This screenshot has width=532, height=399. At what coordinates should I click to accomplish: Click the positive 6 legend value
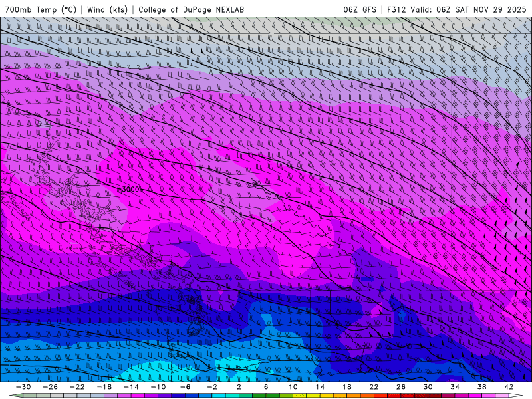tap(266, 387)
